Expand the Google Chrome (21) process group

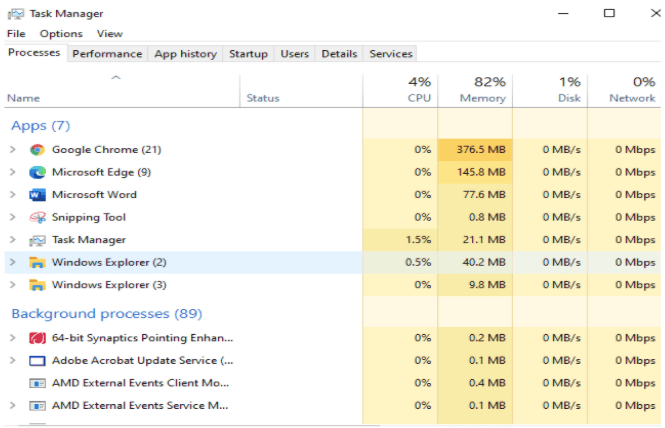pos(13,150)
